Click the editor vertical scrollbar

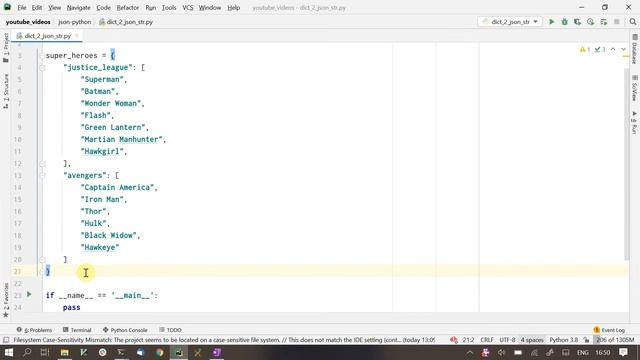pos(627,163)
